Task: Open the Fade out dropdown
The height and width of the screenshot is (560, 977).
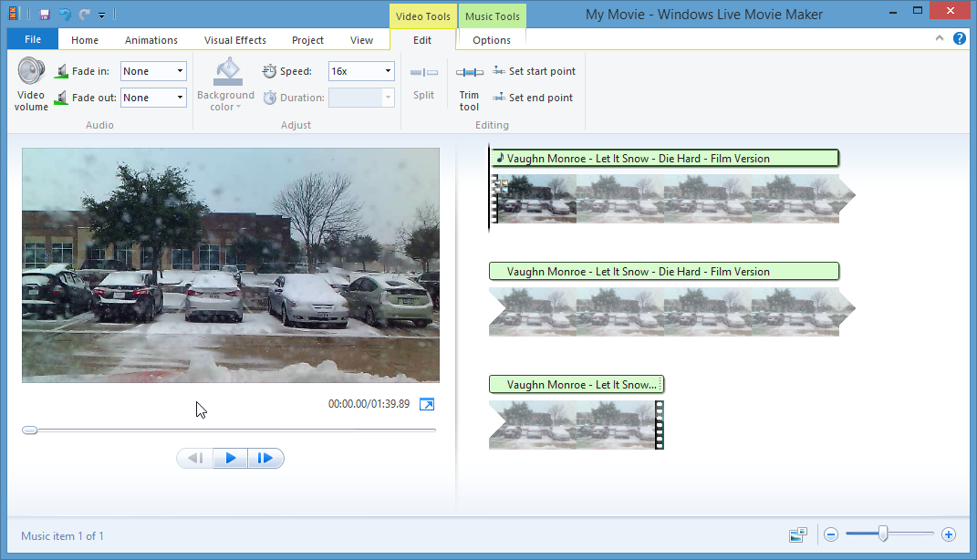Action: click(x=180, y=98)
